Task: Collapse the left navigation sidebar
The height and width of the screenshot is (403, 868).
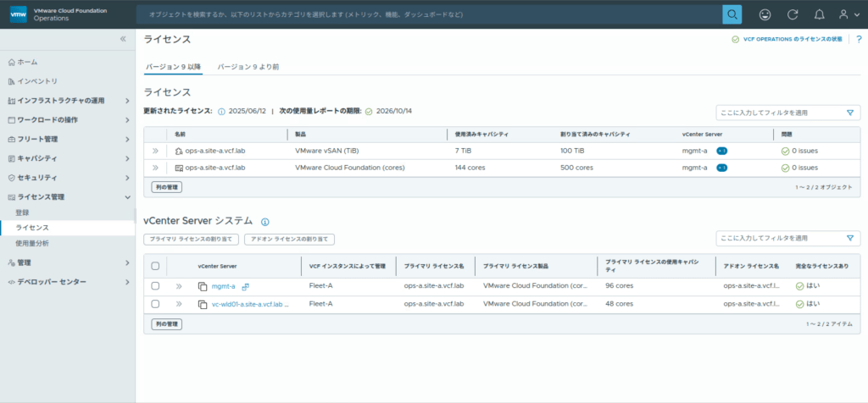Action: coord(123,39)
